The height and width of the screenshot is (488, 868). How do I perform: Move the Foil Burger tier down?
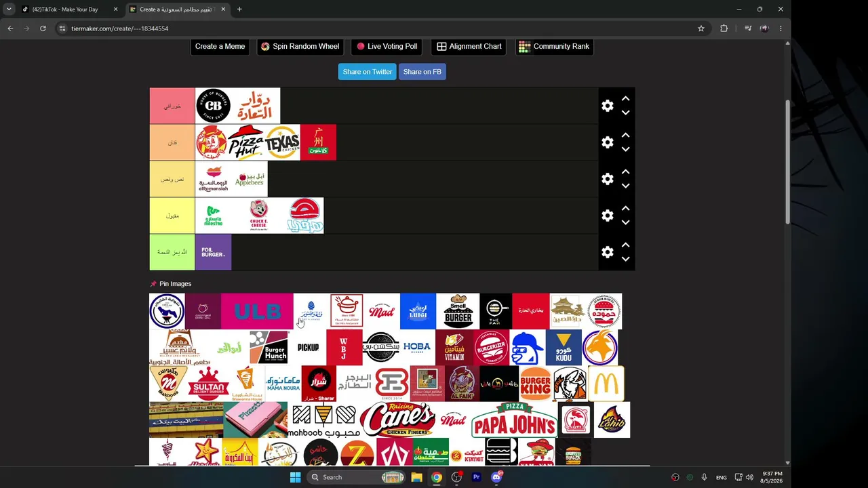pos(625,260)
